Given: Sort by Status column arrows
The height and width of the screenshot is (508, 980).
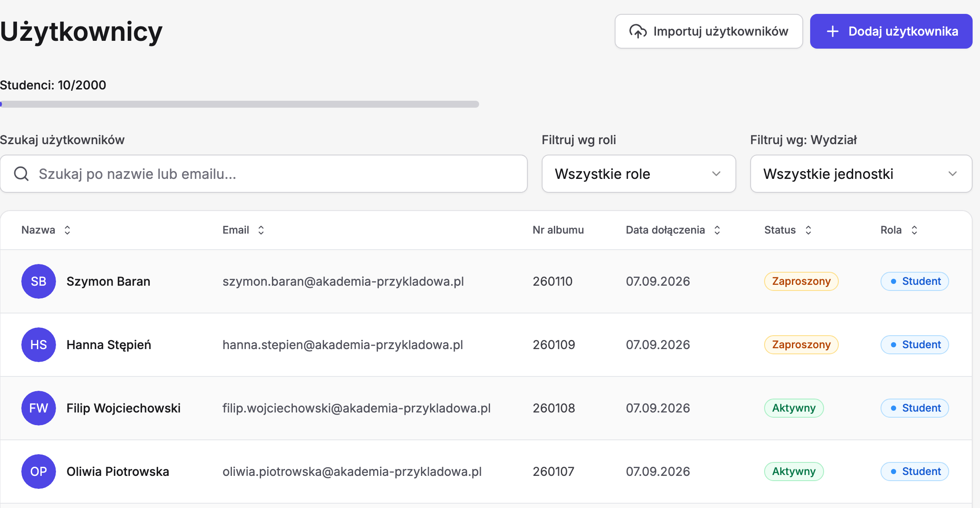Looking at the screenshot, I should coord(808,230).
